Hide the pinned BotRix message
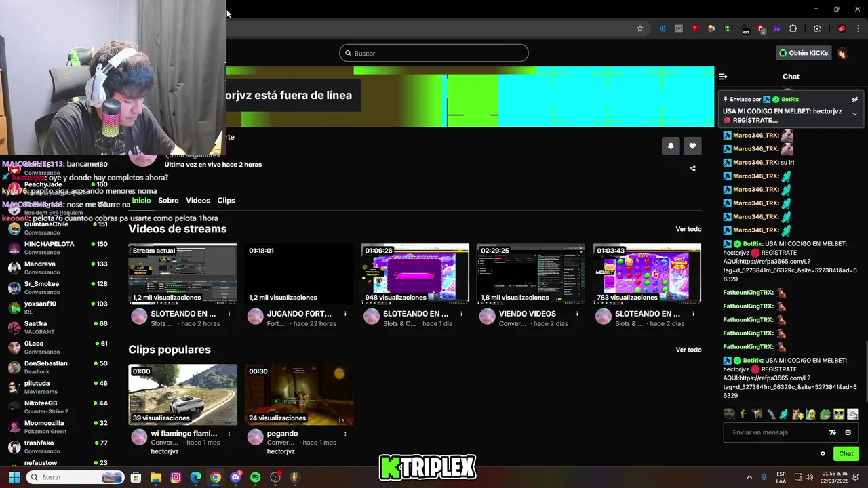Viewport: 868px width, 488px height. [854, 100]
